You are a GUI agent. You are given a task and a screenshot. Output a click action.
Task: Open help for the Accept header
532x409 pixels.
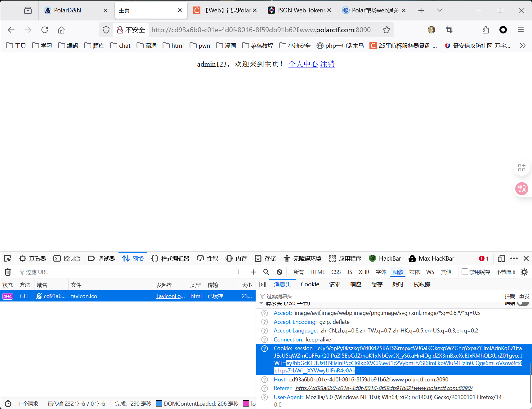pyautogui.click(x=265, y=313)
